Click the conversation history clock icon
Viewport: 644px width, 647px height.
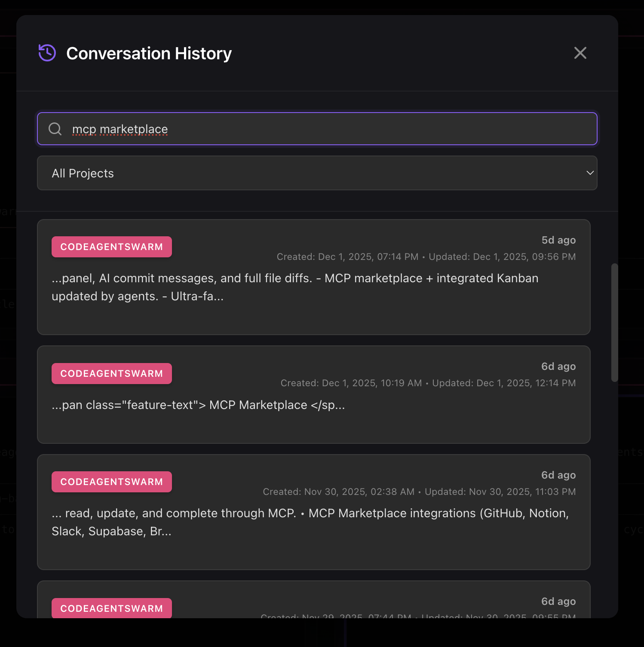point(46,53)
